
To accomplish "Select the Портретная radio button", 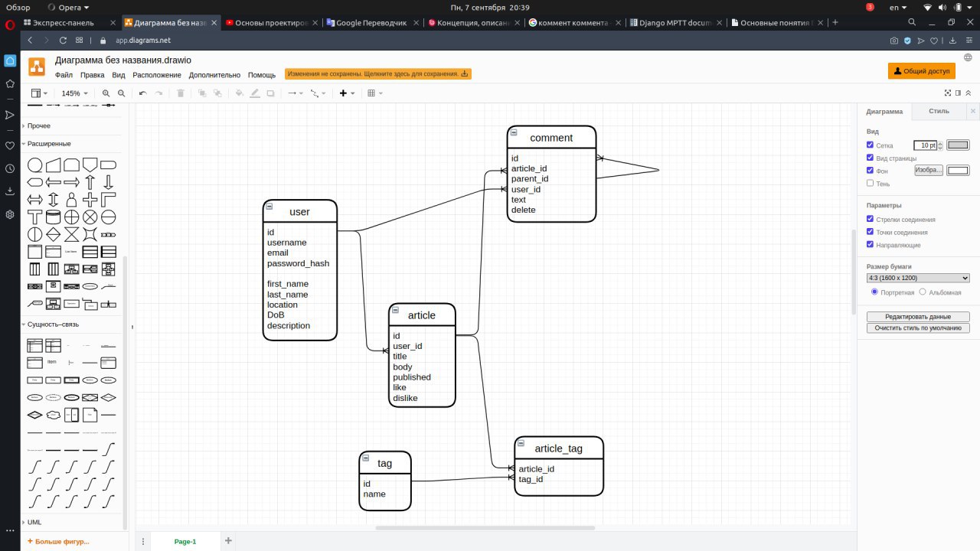I will (874, 292).
